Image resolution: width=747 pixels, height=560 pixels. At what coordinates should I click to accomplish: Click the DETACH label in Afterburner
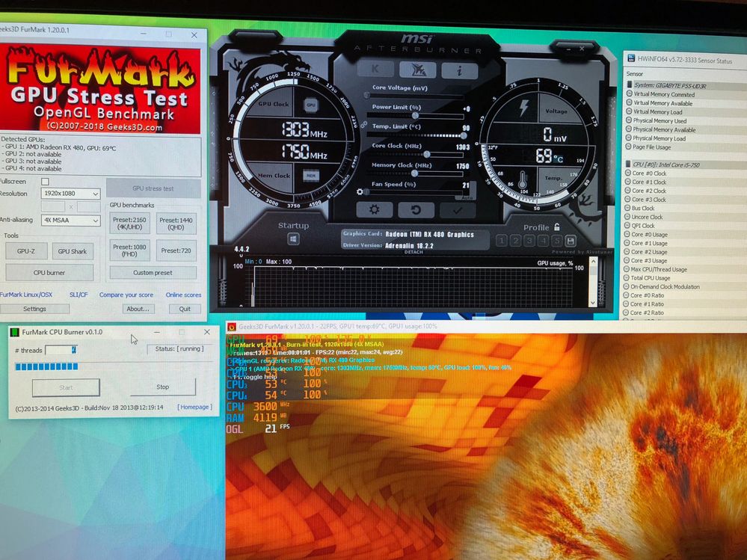(x=414, y=253)
